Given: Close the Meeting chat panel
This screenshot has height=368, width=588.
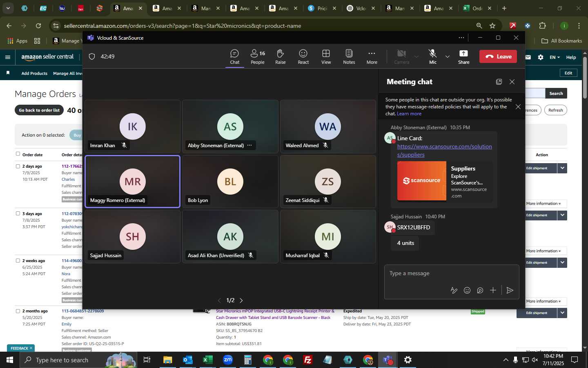Looking at the screenshot, I should pyautogui.click(x=512, y=82).
